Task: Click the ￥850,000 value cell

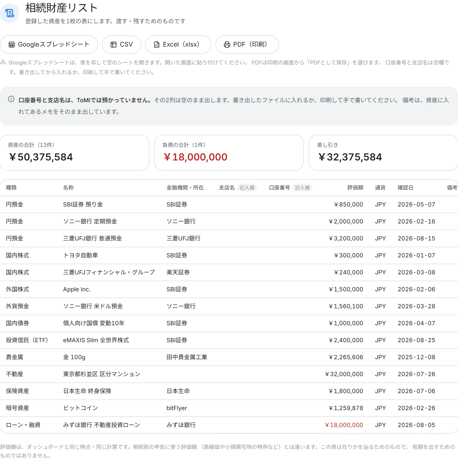Action: click(348, 205)
